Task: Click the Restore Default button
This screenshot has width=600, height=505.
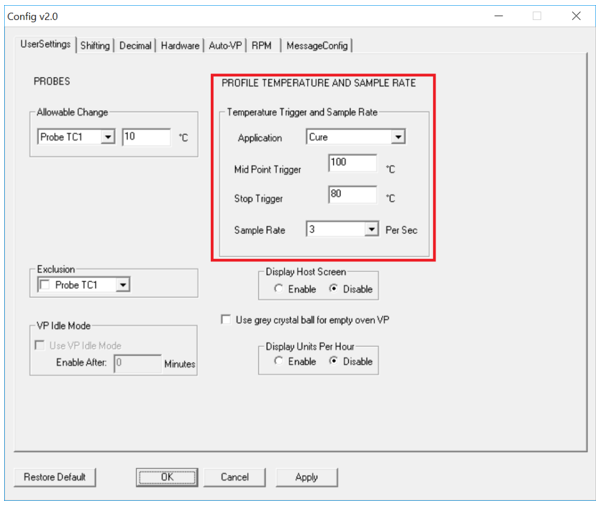Action: (54, 477)
